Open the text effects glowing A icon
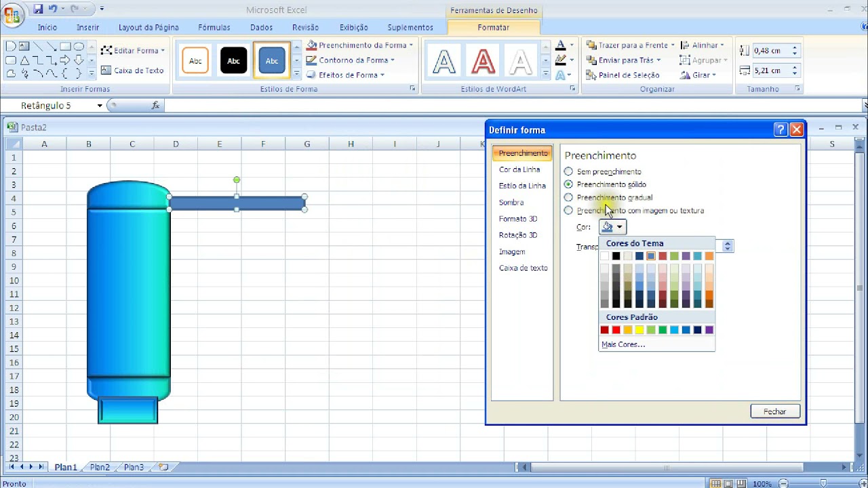Screen dimensions: 868x488 [560, 75]
